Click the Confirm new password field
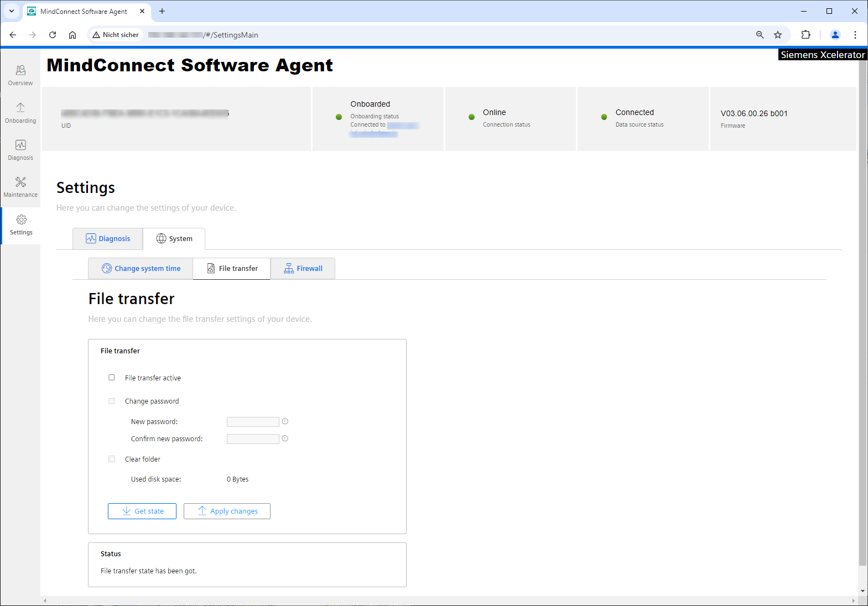 pyautogui.click(x=253, y=439)
